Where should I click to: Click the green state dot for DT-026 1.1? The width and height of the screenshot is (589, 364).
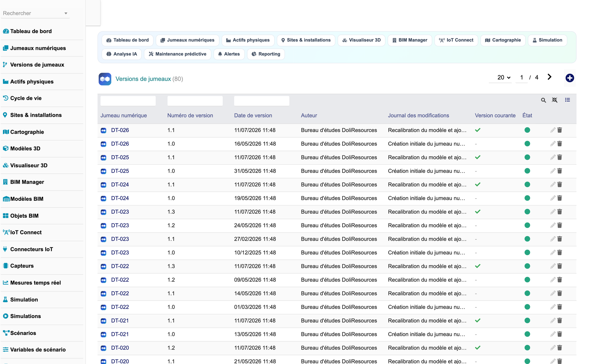(x=527, y=130)
